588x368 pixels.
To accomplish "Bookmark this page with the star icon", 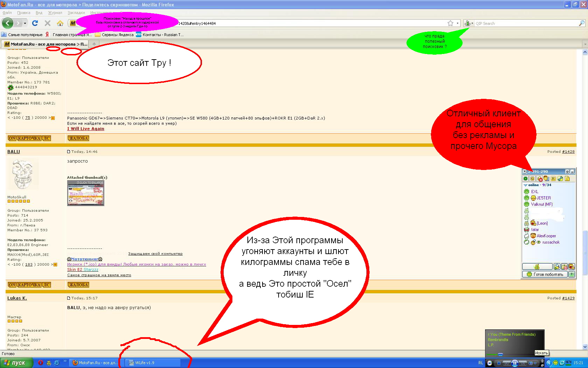I will click(x=450, y=23).
